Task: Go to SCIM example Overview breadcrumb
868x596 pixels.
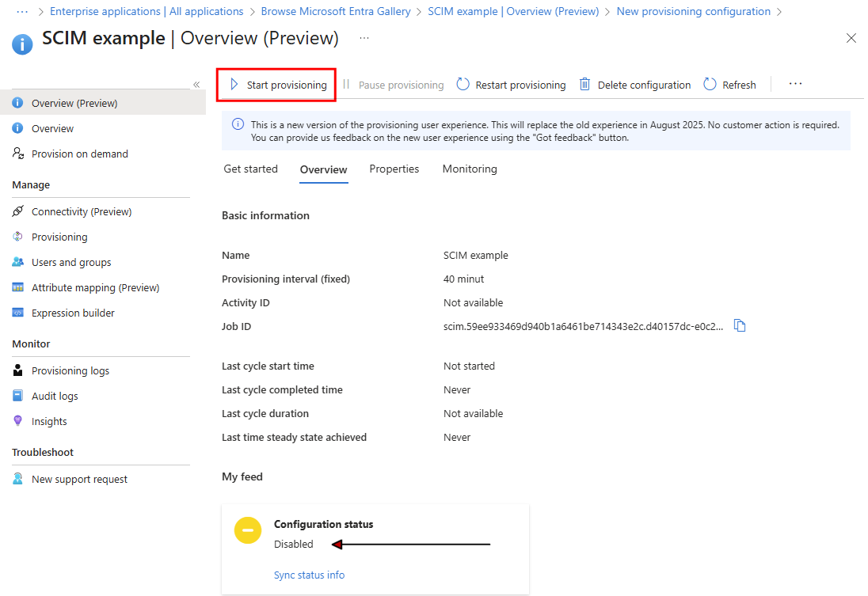Action: click(x=513, y=11)
